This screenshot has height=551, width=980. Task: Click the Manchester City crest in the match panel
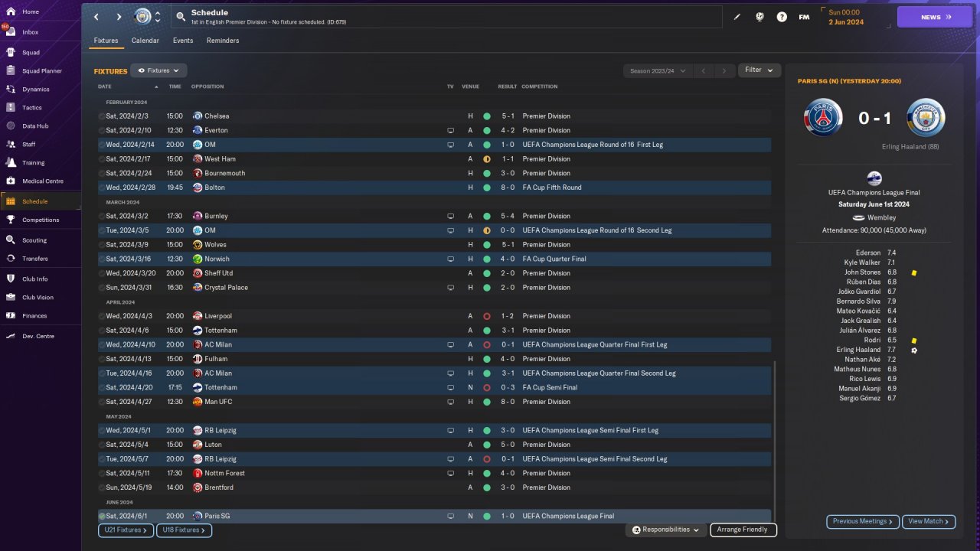(x=926, y=118)
